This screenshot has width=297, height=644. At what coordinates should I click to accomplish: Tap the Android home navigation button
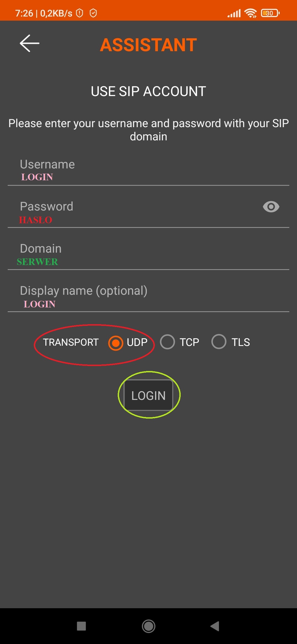(148, 626)
